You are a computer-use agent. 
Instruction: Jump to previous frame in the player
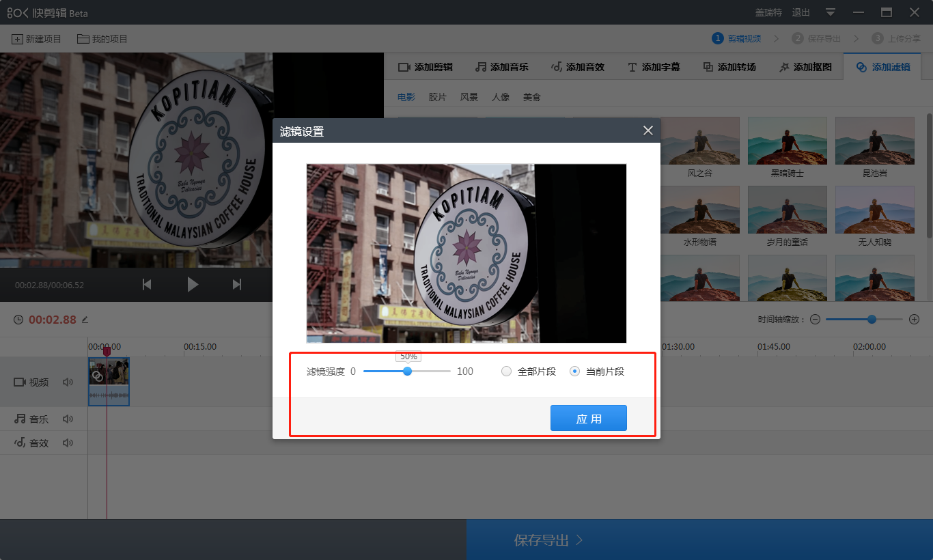click(147, 285)
